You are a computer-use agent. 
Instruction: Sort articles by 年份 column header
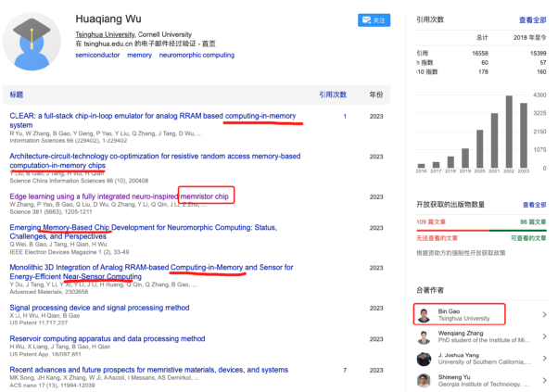pos(376,95)
